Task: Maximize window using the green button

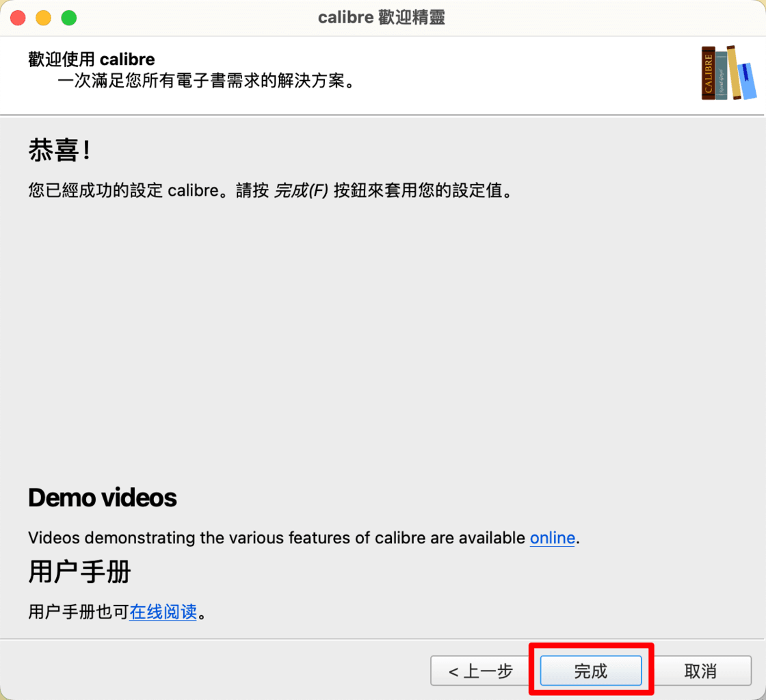Action: click(x=68, y=18)
